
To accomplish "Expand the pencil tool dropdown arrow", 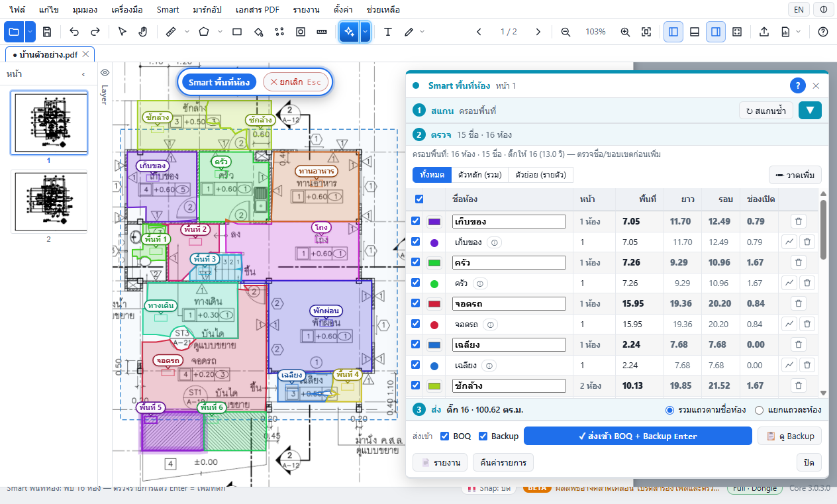I will point(422,32).
